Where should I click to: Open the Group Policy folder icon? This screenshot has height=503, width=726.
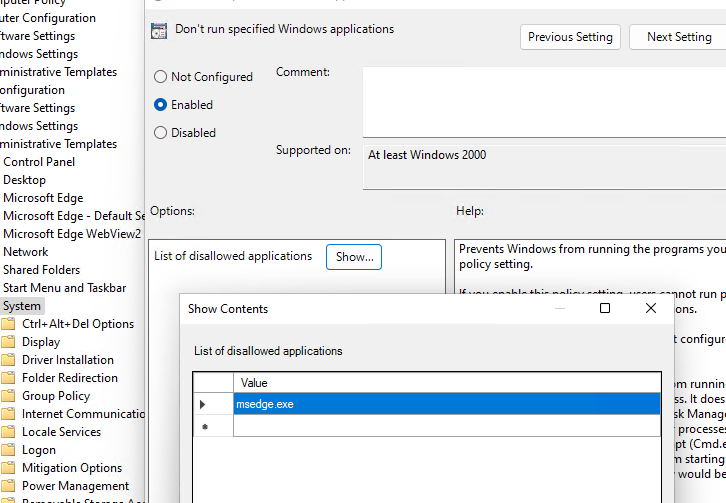click(x=9, y=396)
